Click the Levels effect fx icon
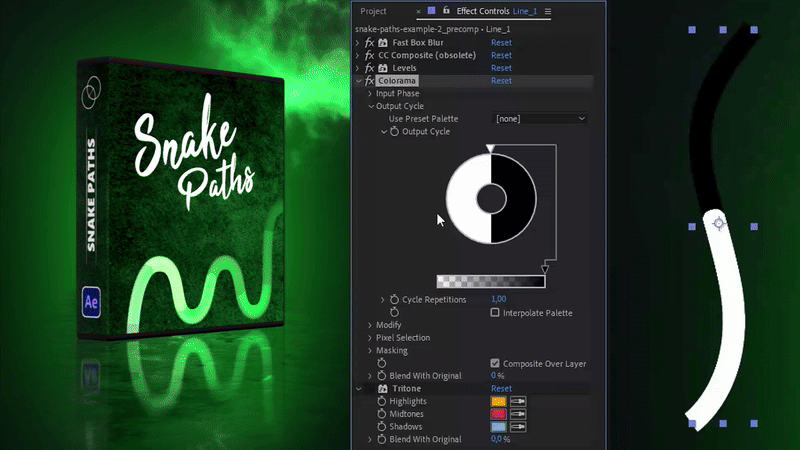This screenshot has height=450, width=800. pyautogui.click(x=370, y=68)
